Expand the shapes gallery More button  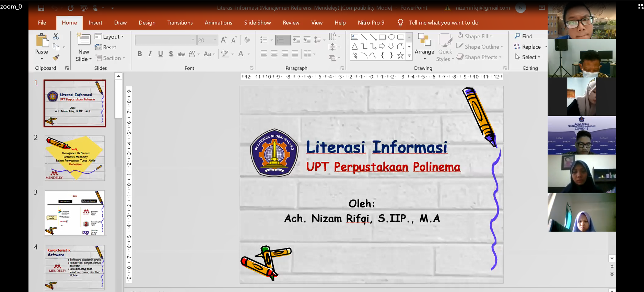pyautogui.click(x=409, y=56)
